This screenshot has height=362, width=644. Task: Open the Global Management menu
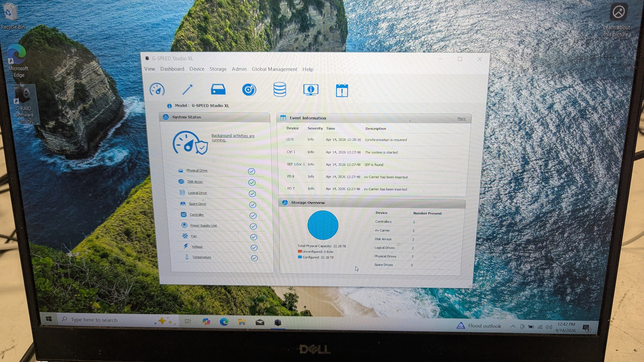point(274,69)
